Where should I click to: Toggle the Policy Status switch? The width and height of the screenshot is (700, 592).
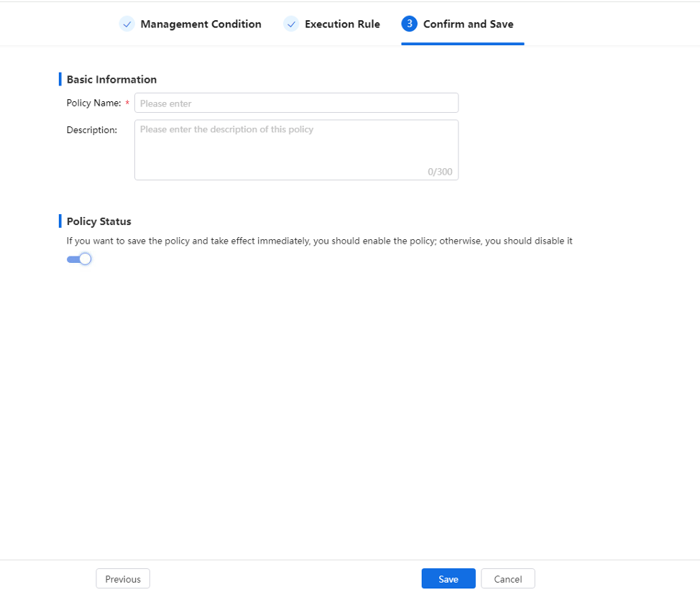click(79, 259)
